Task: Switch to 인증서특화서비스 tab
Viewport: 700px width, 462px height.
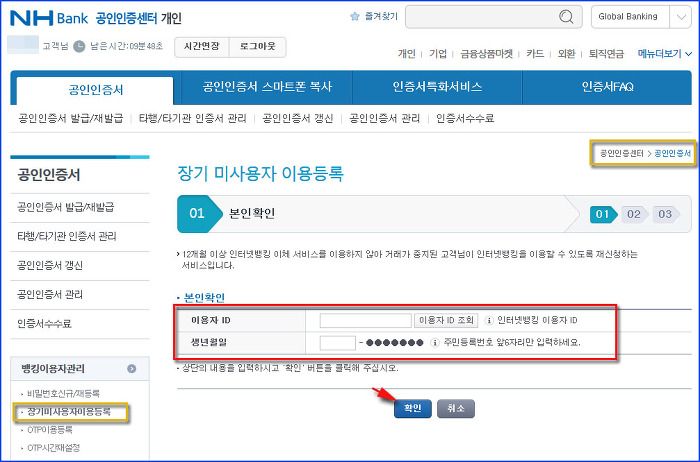Action: (x=438, y=87)
